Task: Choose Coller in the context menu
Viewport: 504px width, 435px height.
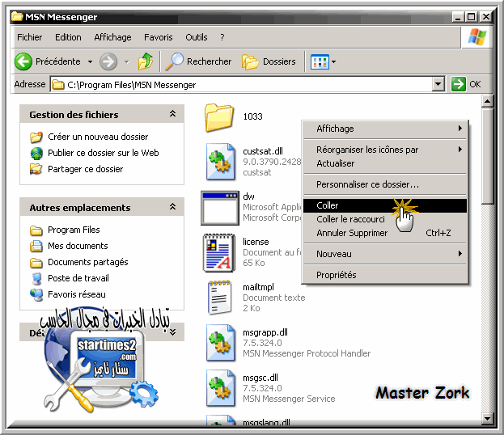Action: [385, 205]
